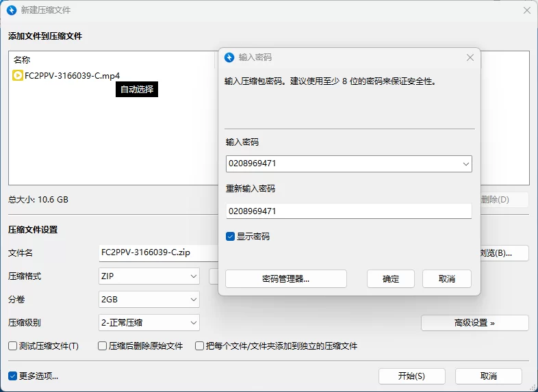
Task: Click the 重新输入密码 text field
Action: coord(348,211)
